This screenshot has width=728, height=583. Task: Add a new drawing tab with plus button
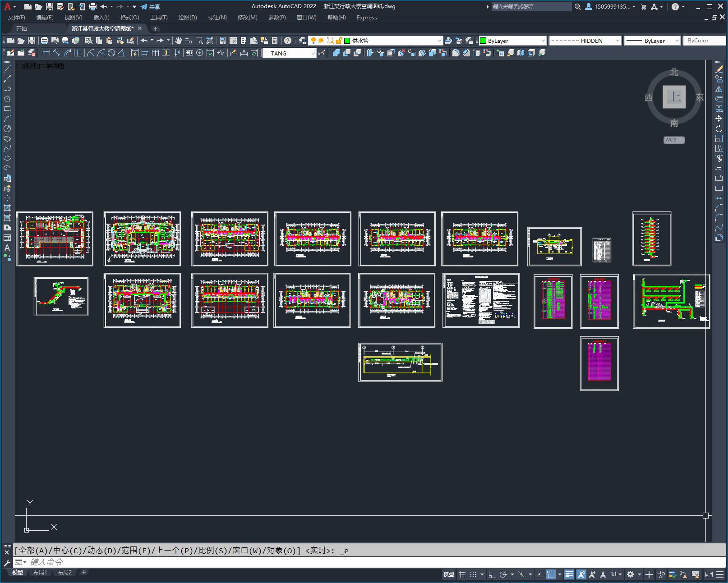(156, 28)
